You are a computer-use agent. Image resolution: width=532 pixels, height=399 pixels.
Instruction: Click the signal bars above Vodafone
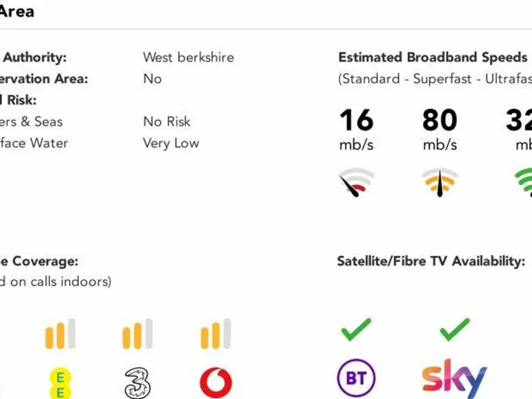point(216,334)
